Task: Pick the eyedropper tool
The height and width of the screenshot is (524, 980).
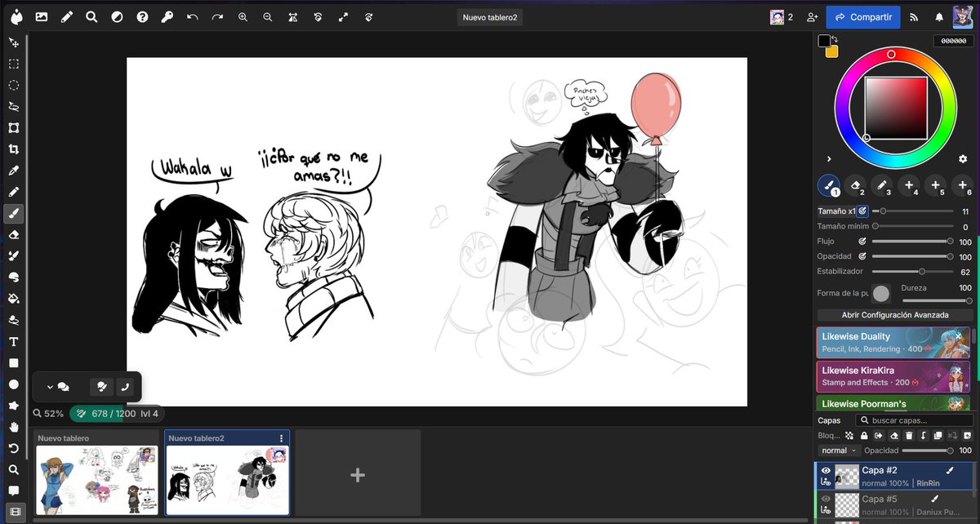Action: [14, 171]
